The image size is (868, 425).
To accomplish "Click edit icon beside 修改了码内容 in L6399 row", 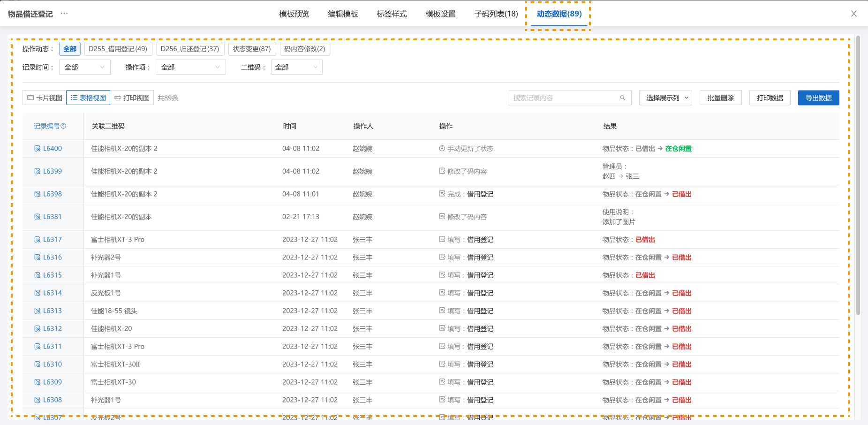I will click(x=442, y=171).
